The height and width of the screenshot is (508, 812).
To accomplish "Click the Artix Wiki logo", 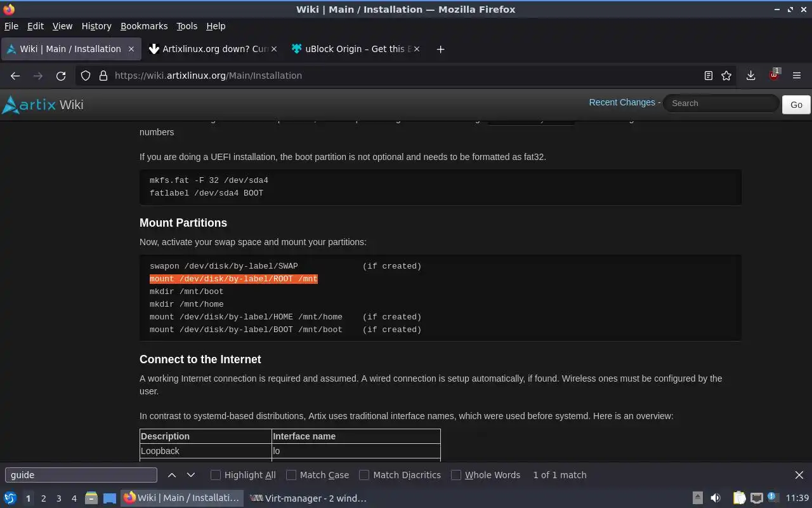I will click(x=43, y=105).
